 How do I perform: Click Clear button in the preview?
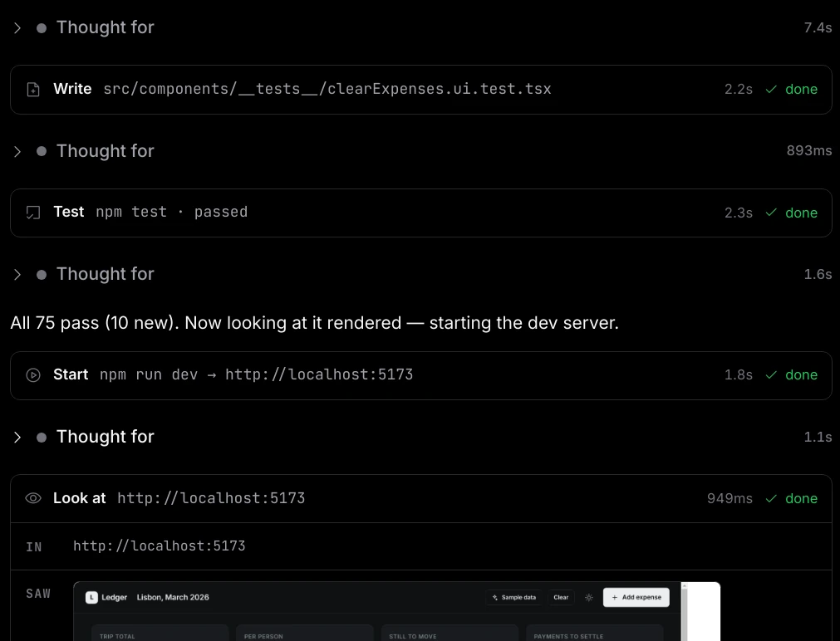click(x=561, y=597)
